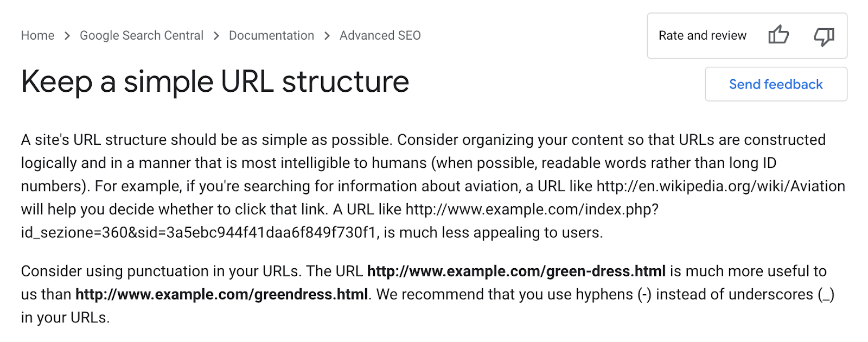
Task: Click the en.wikipedia.org/wiki/Aviation URL text
Action: pos(721,186)
